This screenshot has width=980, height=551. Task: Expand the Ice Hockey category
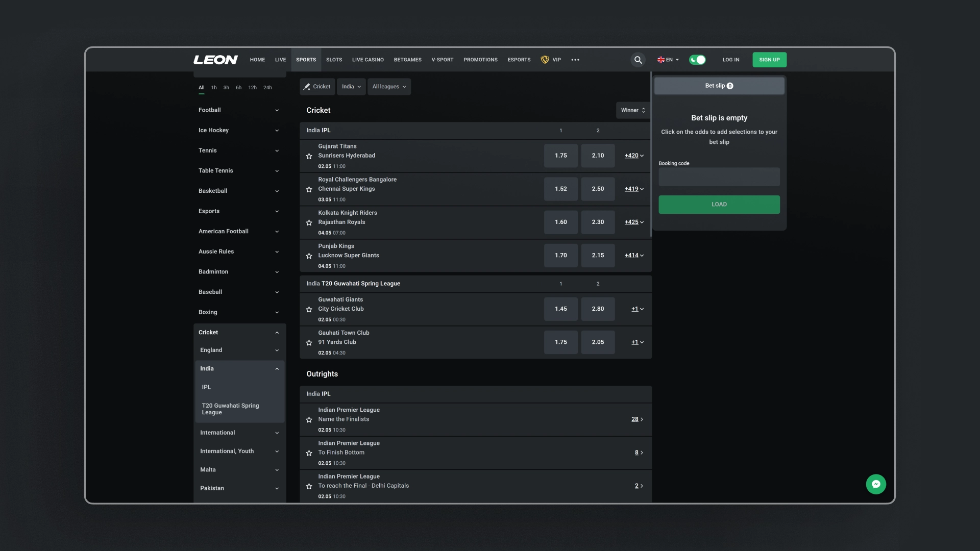(x=239, y=131)
